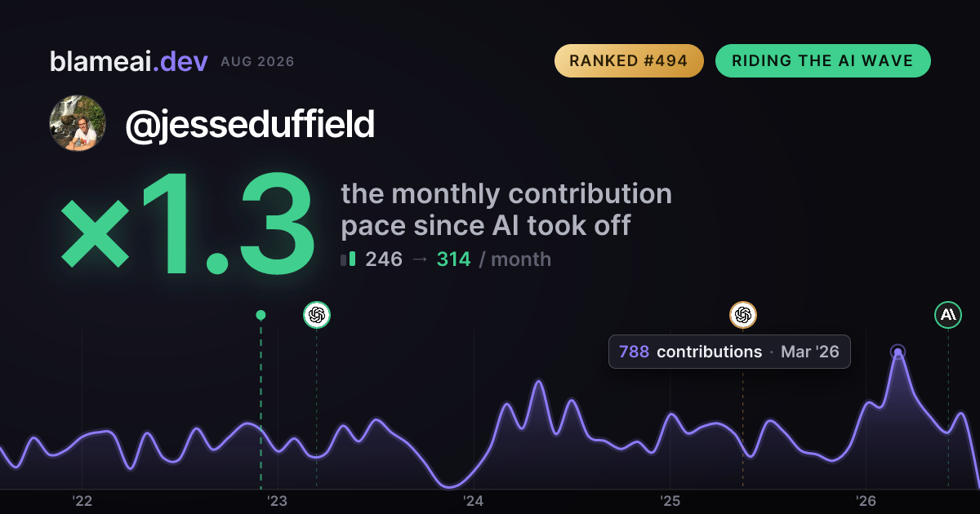Click the RANKED #494 gold badge
The image size is (980, 514).
pyautogui.click(x=629, y=61)
